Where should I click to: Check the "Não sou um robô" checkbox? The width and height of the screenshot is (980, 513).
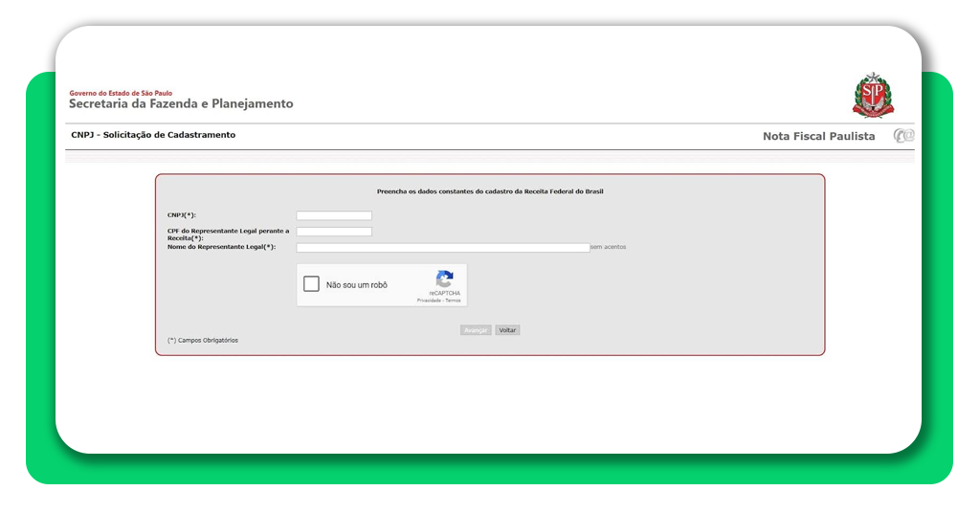point(311,284)
